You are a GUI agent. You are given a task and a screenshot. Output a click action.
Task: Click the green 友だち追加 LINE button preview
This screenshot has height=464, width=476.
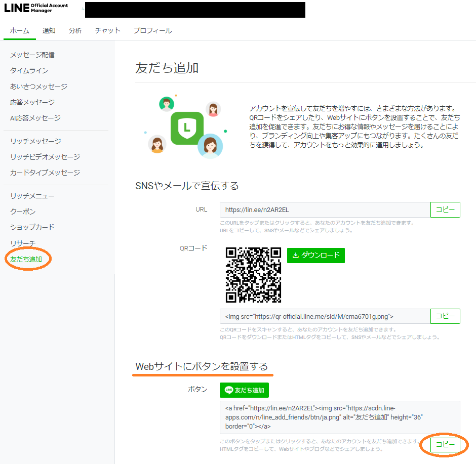tap(245, 390)
